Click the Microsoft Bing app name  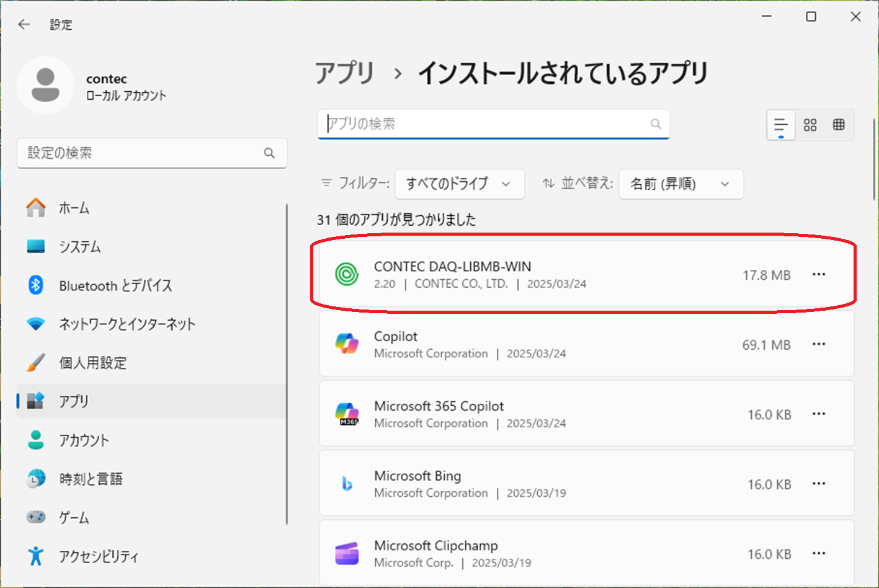pos(417,476)
